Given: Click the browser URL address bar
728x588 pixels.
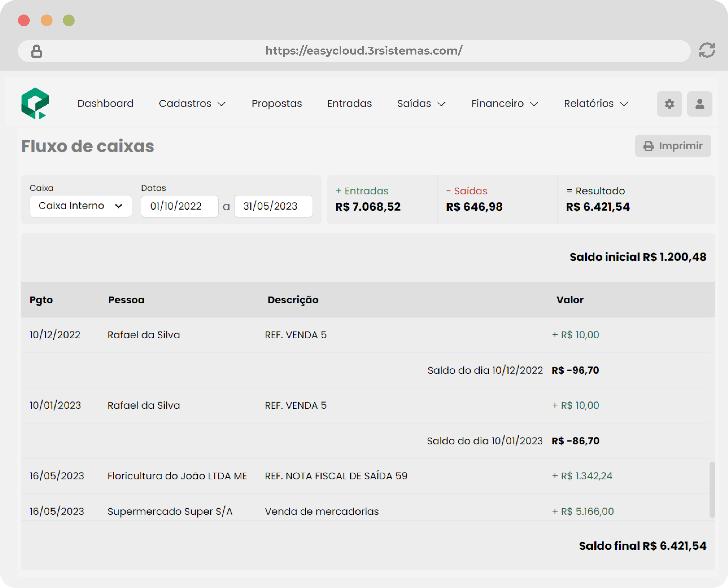Looking at the screenshot, I should (x=354, y=51).
